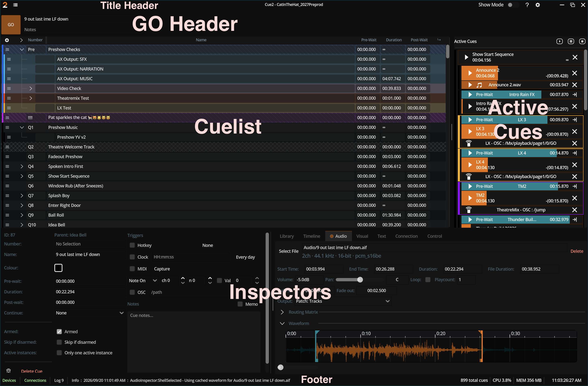
Task: Stop the Announce 2.wav active cue
Action: (x=575, y=85)
